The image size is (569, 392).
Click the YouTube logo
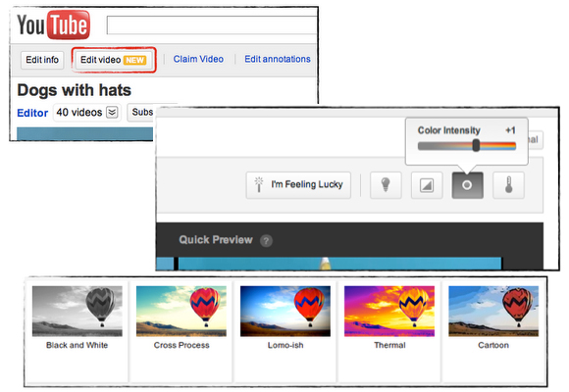(x=53, y=25)
